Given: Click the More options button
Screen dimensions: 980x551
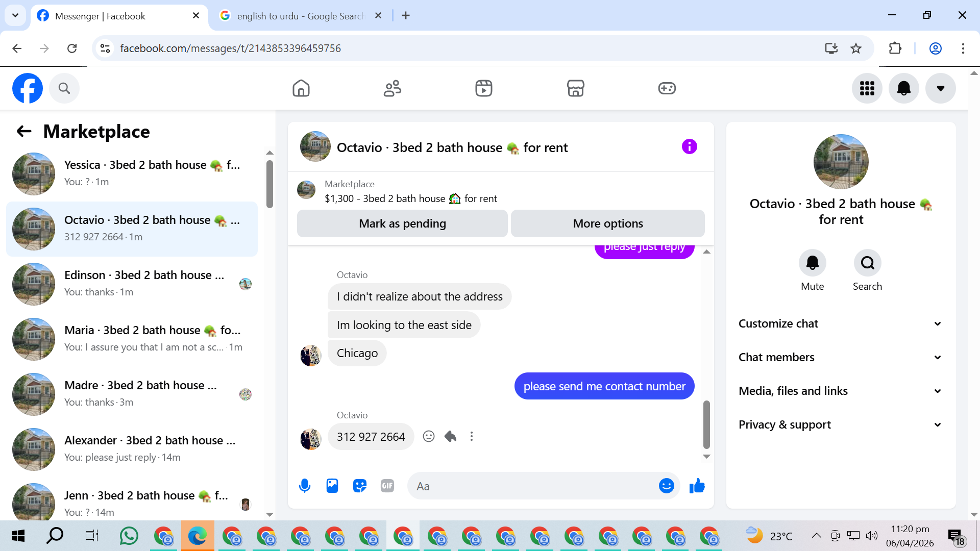Looking at the screenshot, I should 608,223.
